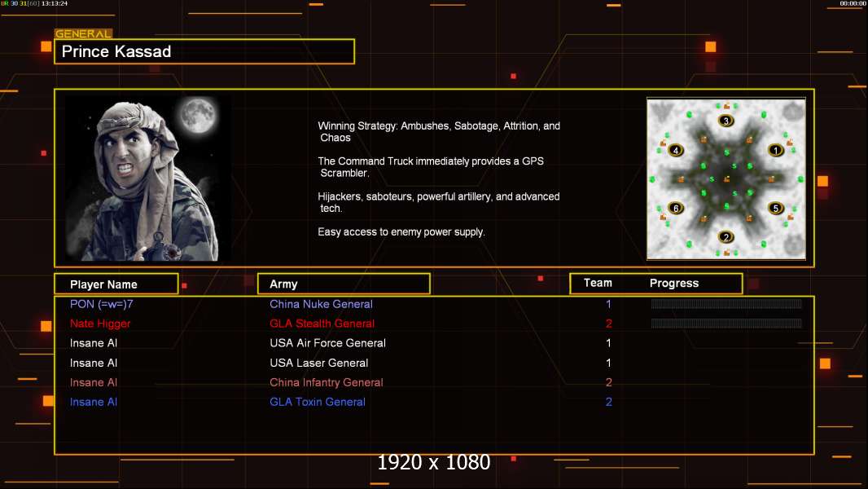Image resolution: width=868 pixels, height=489 pixels.
Task: Click team number in China Infantry row
Action: tap(608, 382)
